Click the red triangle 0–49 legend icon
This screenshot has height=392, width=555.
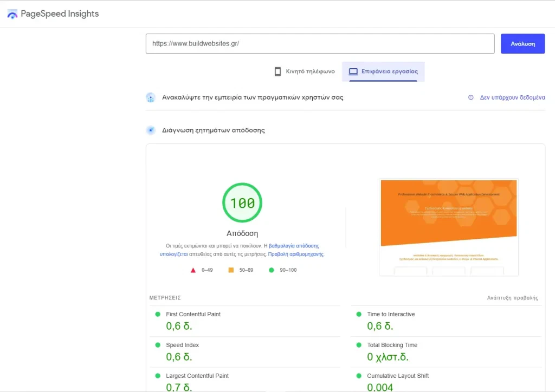coord(193,270)
